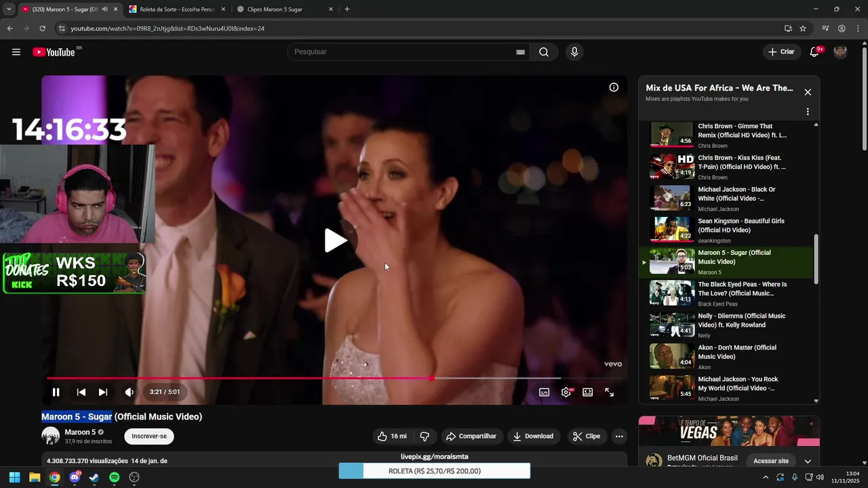Go to YouTube home via logo

[54, 52]
